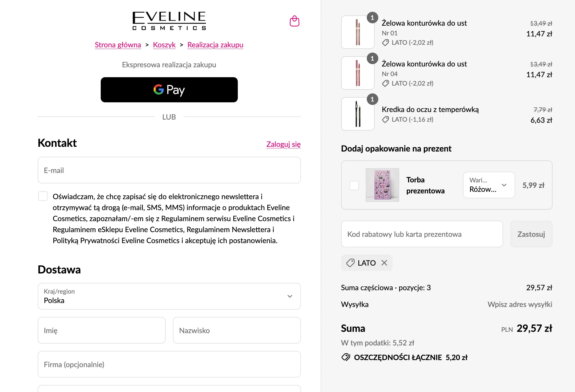Click the Nr 04 lip liner thumbnail
Screen dimensions: 575x392
(x=358, y=73)
